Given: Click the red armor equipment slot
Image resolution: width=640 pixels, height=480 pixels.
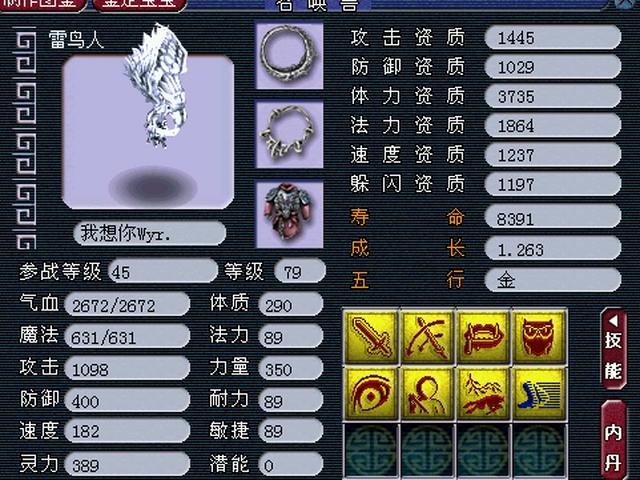Looking at the screenshot, I should pyautogui.click(x=289, y=214).
